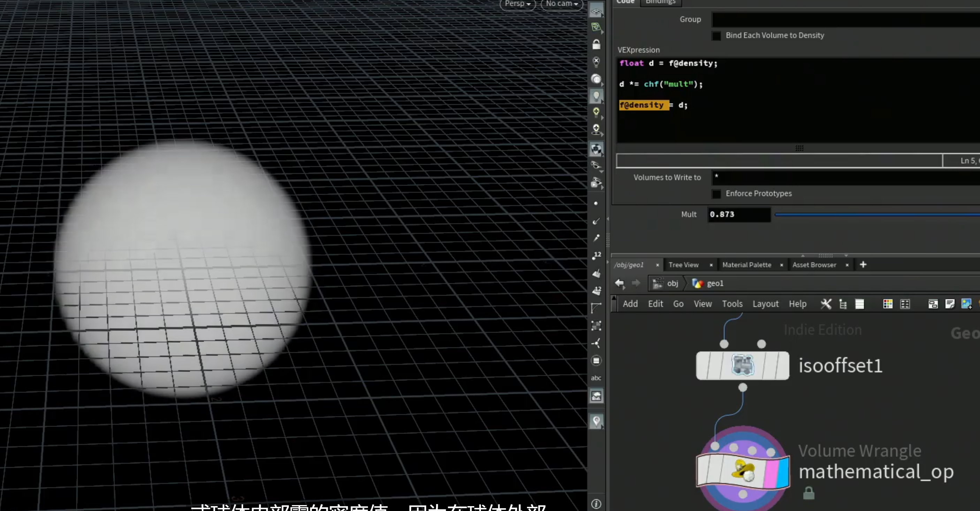Click the construction plane display icon
This screenshot has height=511, width=980.
pyautogui.click(x=596, y=28)
